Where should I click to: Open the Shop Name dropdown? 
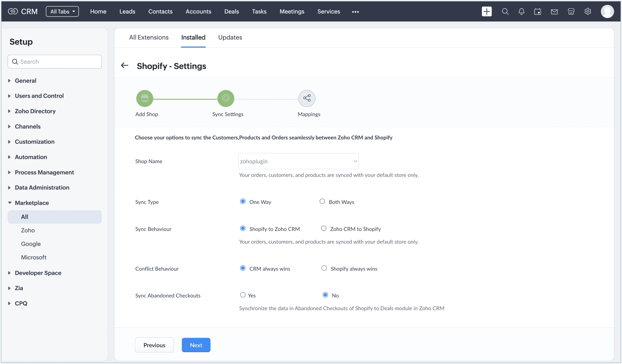298,161
